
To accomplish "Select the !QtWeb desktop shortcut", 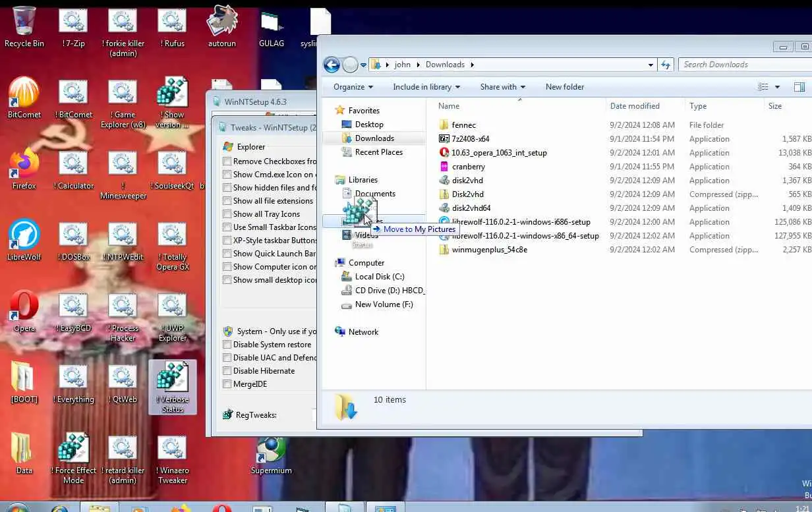I will (x=123, y=384).
